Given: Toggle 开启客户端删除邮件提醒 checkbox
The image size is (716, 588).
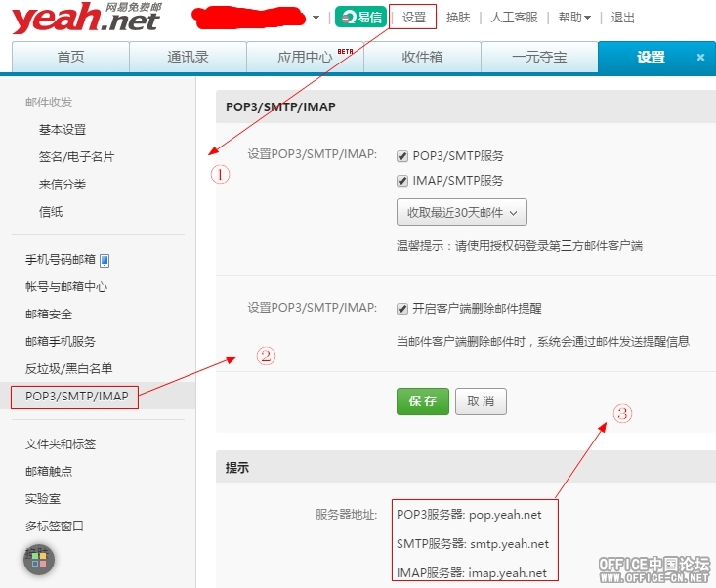Looking at the screenshot, I should click(x=402, y=309).
